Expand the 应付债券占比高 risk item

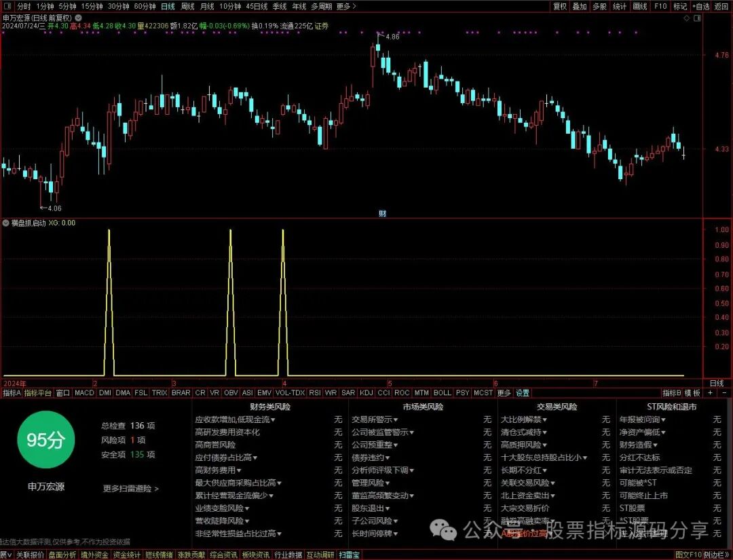click(226, 458)
